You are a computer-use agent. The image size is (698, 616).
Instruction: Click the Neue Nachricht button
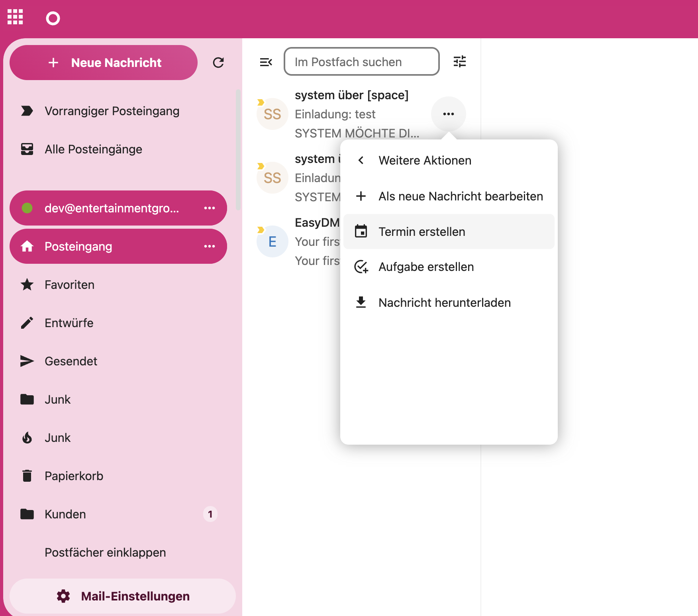pos(104,63)
